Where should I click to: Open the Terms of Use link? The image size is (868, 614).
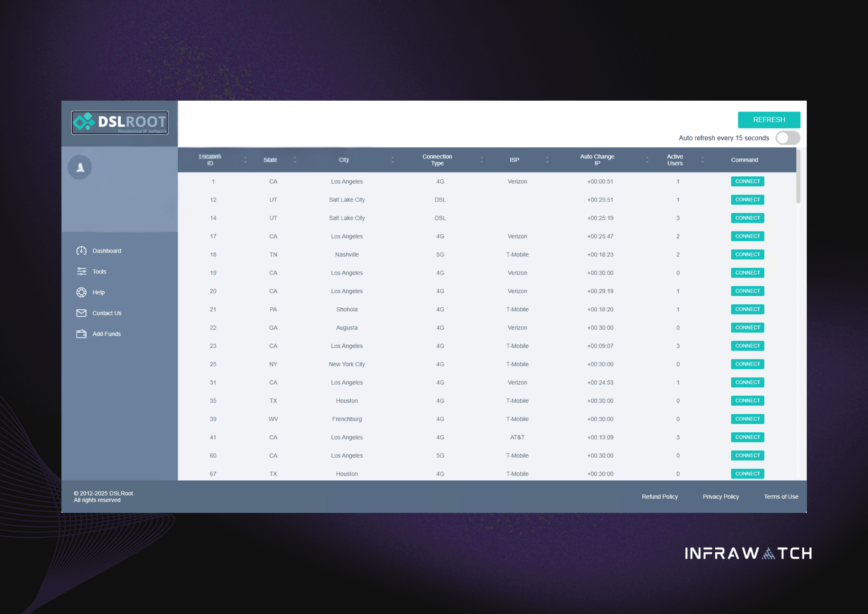pos(781,497)
